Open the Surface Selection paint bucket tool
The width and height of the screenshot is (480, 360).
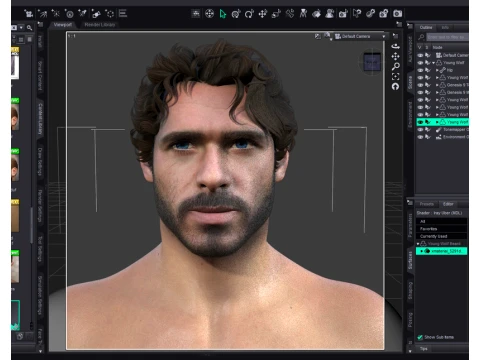click(x=316, y=14)
